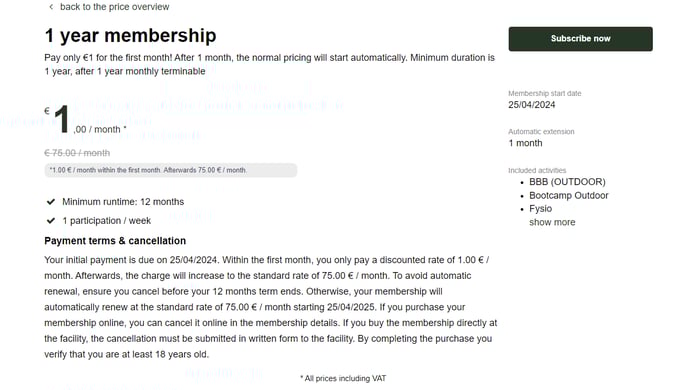Click the Automatic extension 1 month value
The image size is (688, 390).
tap(525, 143)
